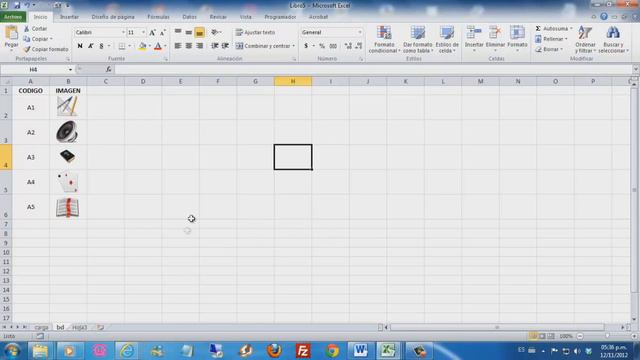Toggle bottom vertical alignment

pos(200,32)
